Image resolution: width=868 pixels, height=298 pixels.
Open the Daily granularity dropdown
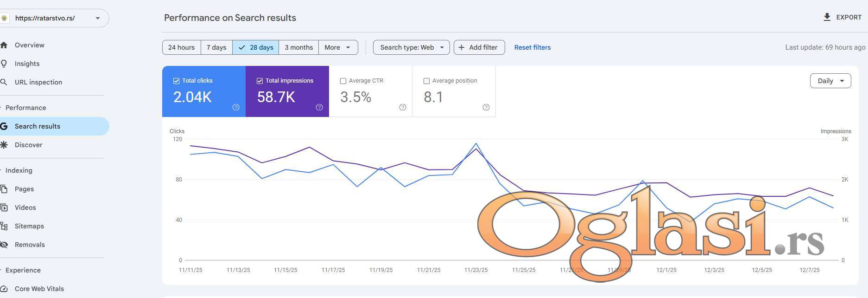(830, 81)
